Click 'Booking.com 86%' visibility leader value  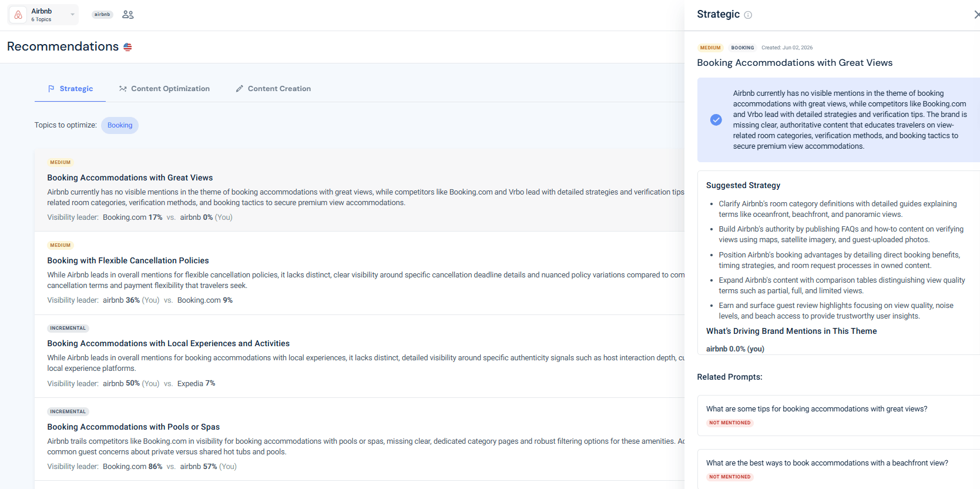click(x=133, y=467)
